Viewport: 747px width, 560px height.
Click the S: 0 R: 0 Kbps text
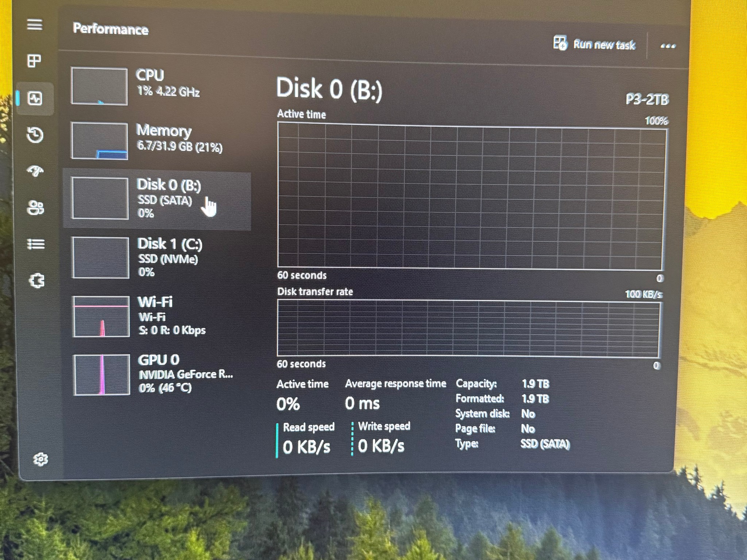click(172, 330)
